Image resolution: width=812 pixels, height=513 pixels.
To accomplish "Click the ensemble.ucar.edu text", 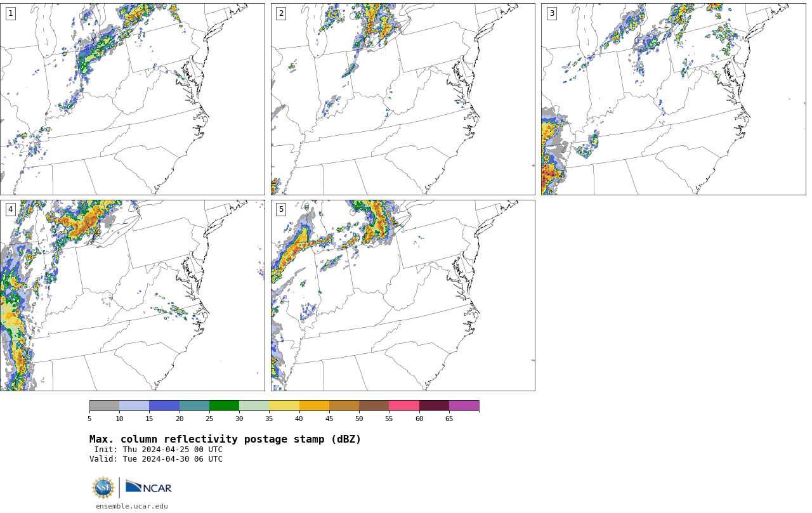I will [132, 506].
